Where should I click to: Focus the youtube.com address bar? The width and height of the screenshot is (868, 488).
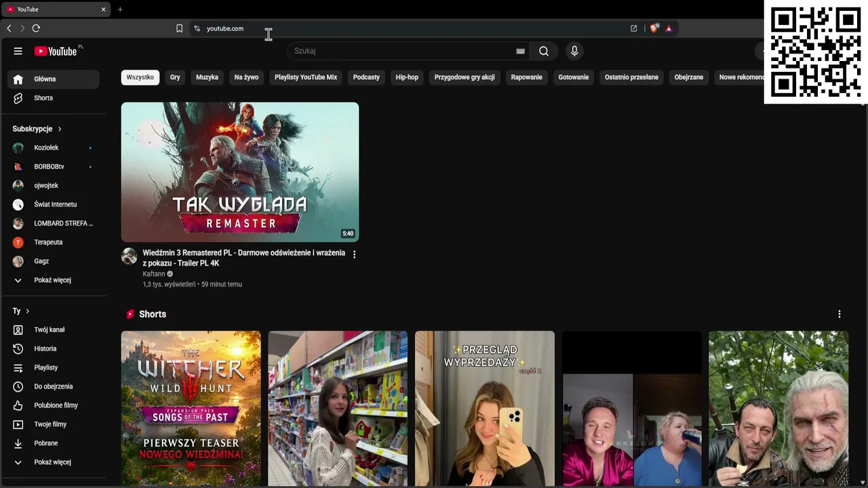tap(225, 28)
